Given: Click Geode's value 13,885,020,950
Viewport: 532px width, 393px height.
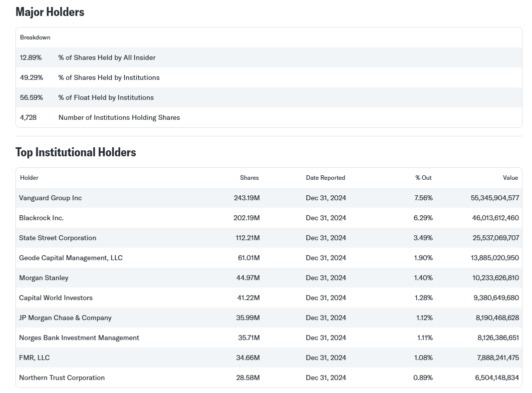Looking at the screenshot, I should tap(495, 258).
